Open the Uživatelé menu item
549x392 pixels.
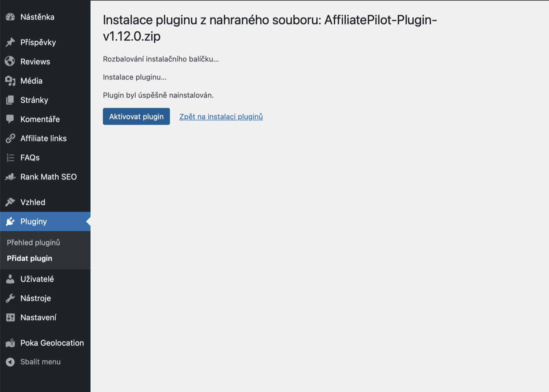(45, 279)
